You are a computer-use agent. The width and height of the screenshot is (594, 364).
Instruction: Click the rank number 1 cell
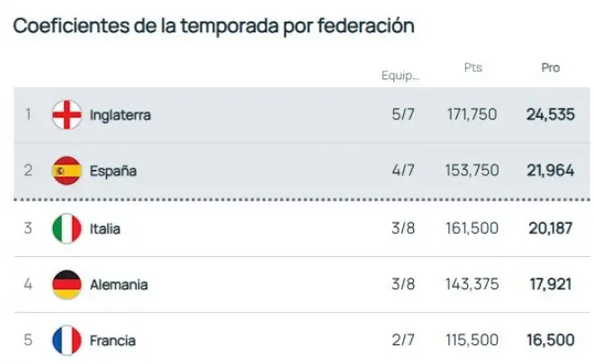[x=28, y=115]
